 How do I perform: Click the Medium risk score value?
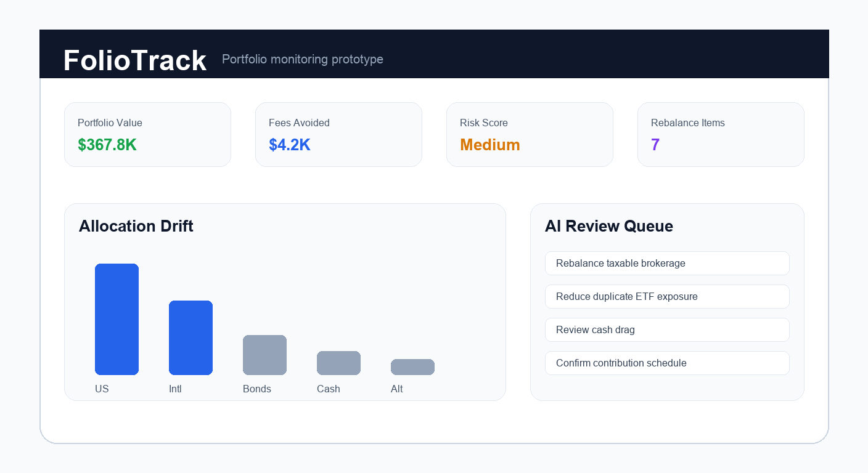click(x=490, y=145)
